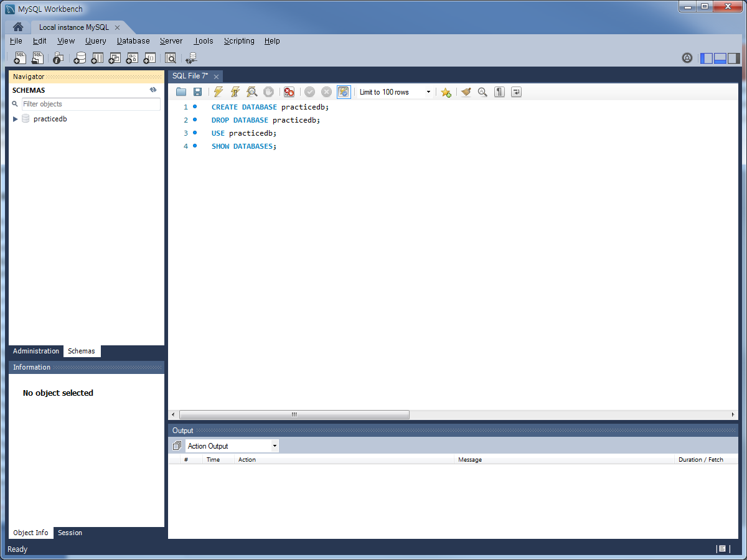This screenshot has width=747, height=560.
Task: Rollback the transaction X icon
Action: 326,92
